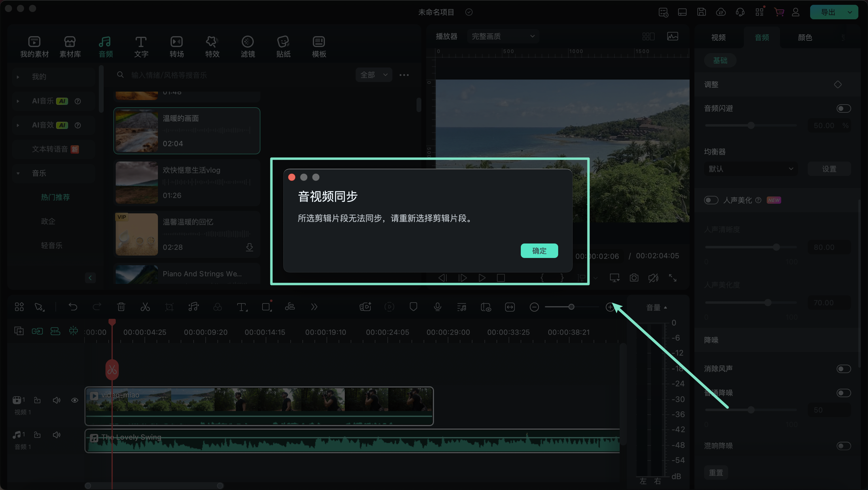This screenshot has height=490, width=868.
Task: Zoom out timeline with minus icon
Action: (534, 307)
